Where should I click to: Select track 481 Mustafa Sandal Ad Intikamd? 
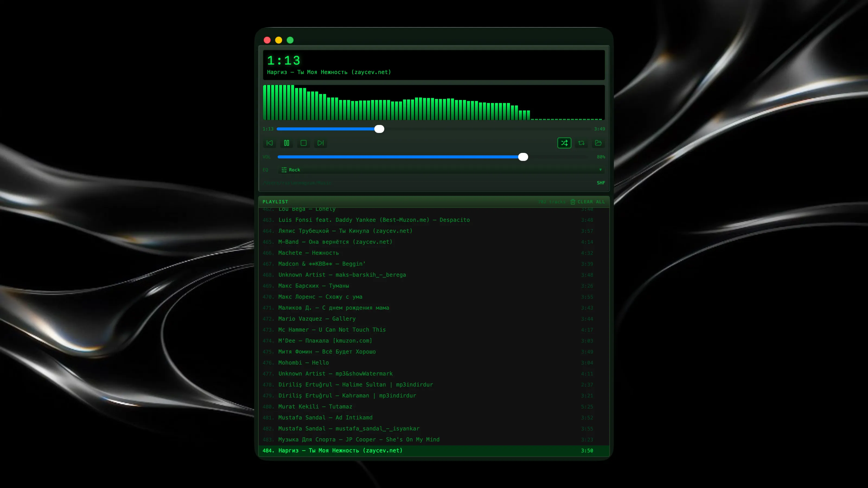[x=434, y=418]
